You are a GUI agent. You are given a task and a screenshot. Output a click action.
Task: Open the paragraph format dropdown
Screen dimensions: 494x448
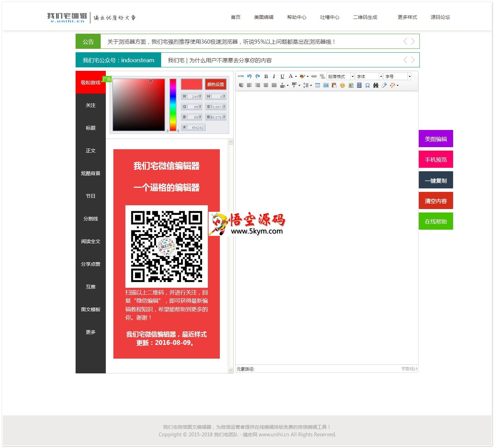click(x=340, y=76)
